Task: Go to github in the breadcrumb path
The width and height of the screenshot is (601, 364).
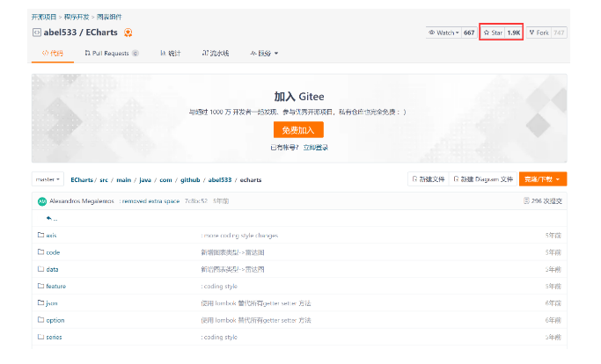Action: click(x=190, y=179)
